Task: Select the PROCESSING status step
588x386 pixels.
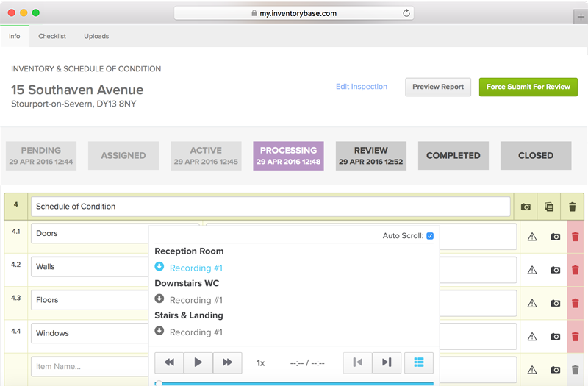Action: [288, 156]
